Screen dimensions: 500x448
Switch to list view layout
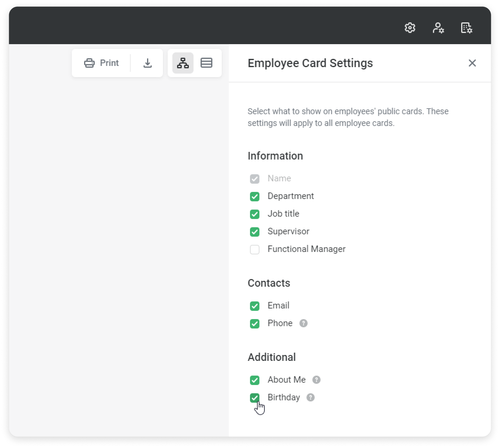206,63
